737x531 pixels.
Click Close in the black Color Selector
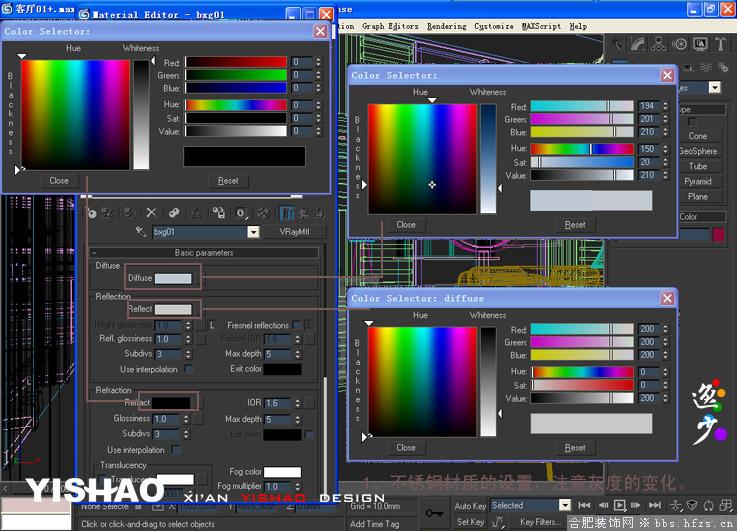[x=59, y=181]
